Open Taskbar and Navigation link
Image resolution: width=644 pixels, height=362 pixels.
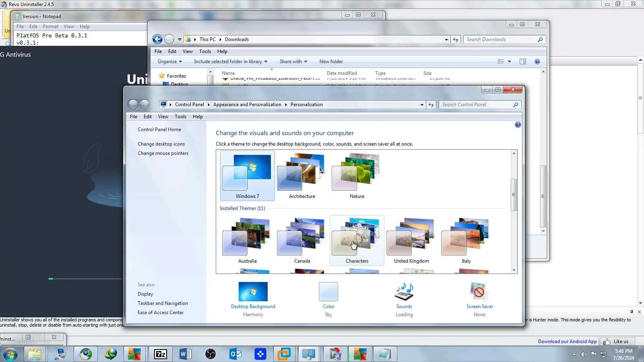point(163,303)
